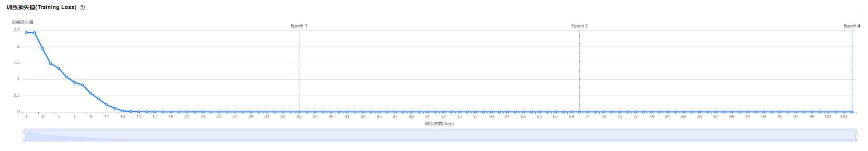Click the Epoch 1 marker line label
Screen dimensions: 868x151
click(x=299, y=26)
